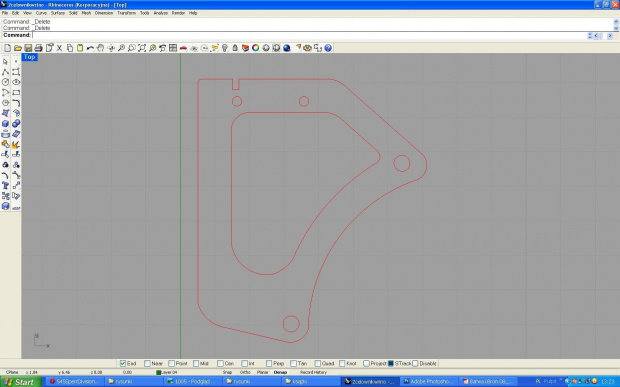Enable the Int object snap
Viewport: 620px width, 387px height.
(x=244, y=363)
